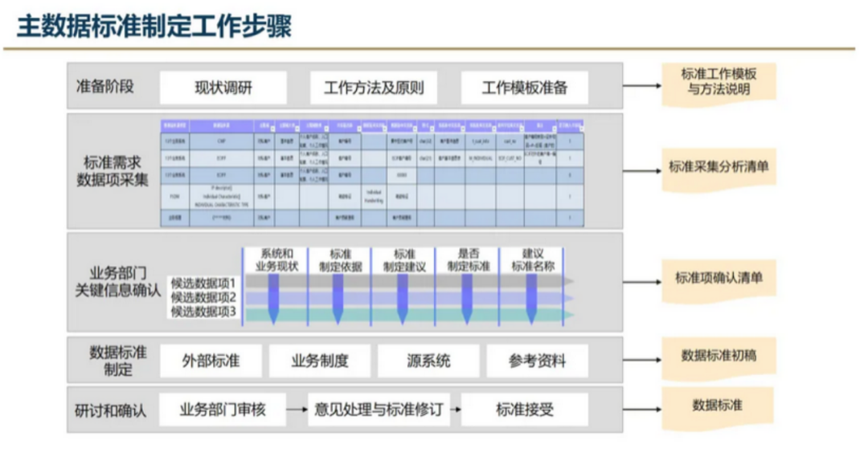Select the 候选数据项1 row label
868x453 pixels.
click(204, 283)
